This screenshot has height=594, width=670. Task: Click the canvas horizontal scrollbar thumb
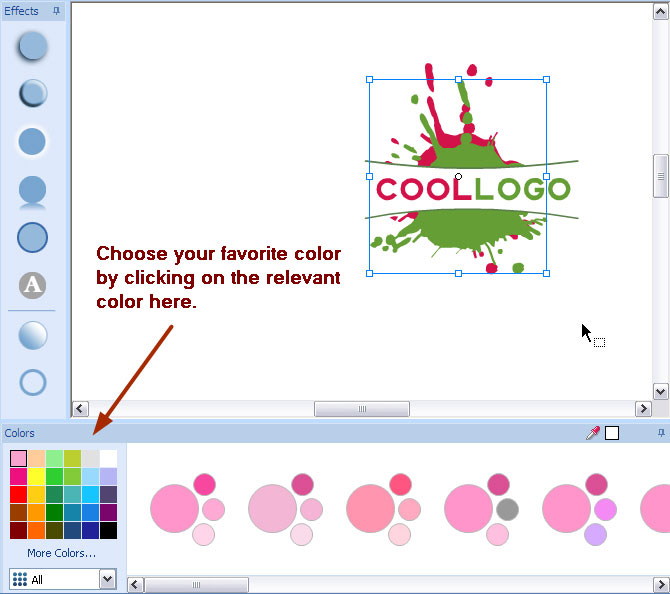pos(362,409)
